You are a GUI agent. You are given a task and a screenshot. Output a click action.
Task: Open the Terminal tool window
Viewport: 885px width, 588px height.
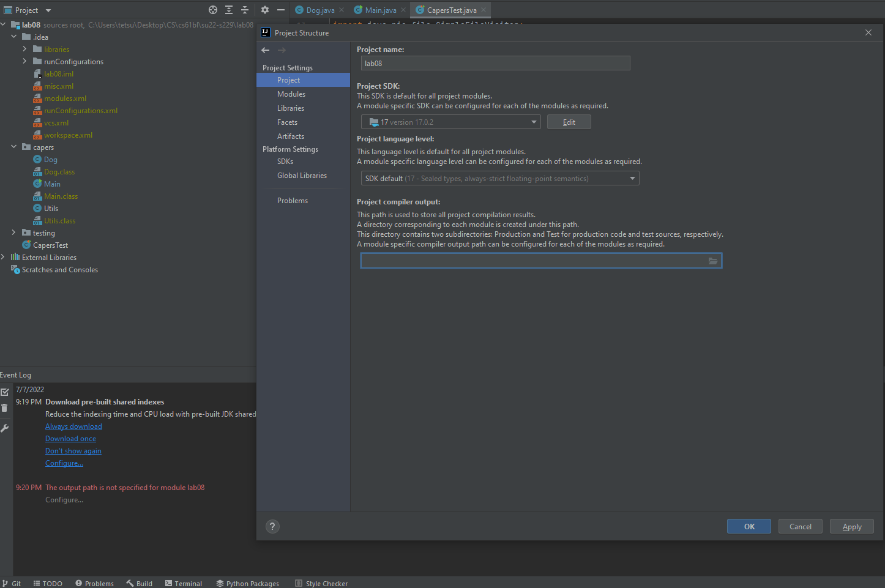184,583
